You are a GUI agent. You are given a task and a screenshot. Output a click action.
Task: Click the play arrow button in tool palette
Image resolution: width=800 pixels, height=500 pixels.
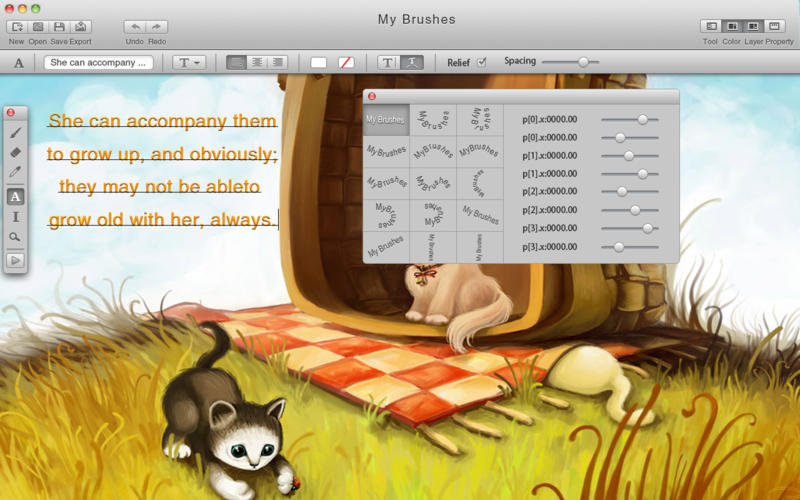pyautogui.click(x=16, y=260)
